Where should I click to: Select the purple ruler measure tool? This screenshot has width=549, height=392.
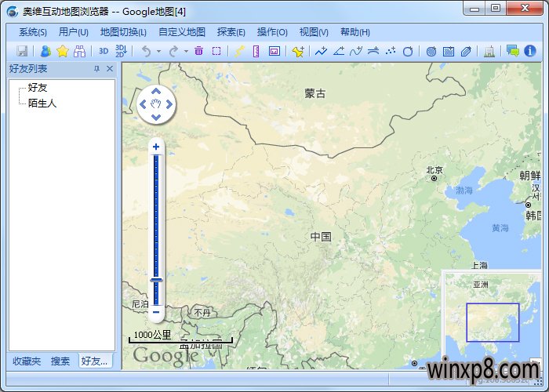coord(256,51)
